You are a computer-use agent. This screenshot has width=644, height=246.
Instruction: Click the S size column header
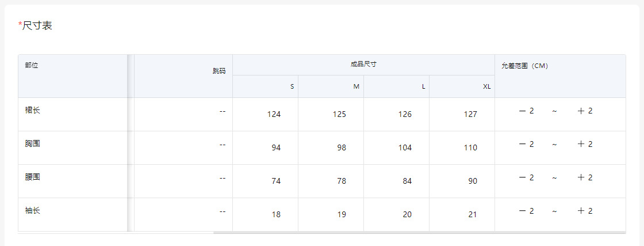coord(292,86)
